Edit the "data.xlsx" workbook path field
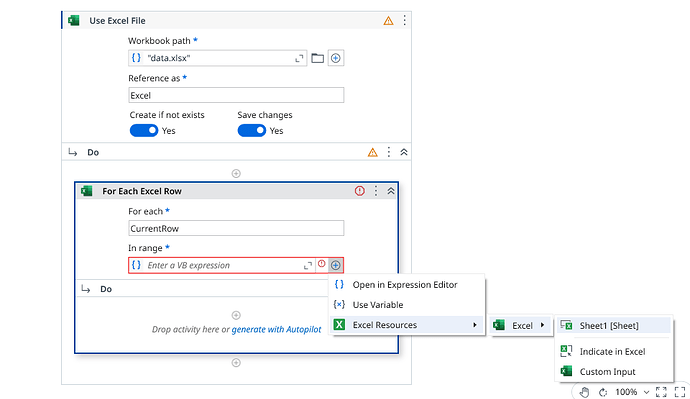Screen dimensions: 690x399 click(x=219, y=58)
